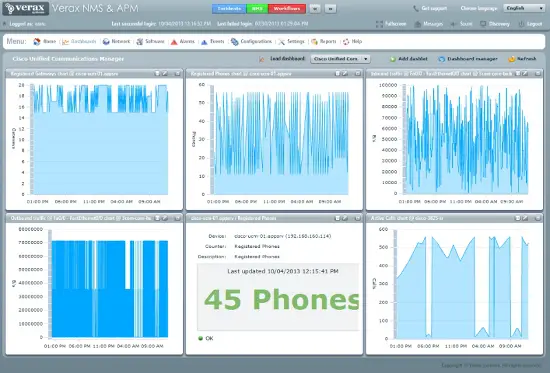Click the 'Cisco Unified Communications Manager' dashboard title
This screenshot has width=550, height=373.
[x=68, y=59]
